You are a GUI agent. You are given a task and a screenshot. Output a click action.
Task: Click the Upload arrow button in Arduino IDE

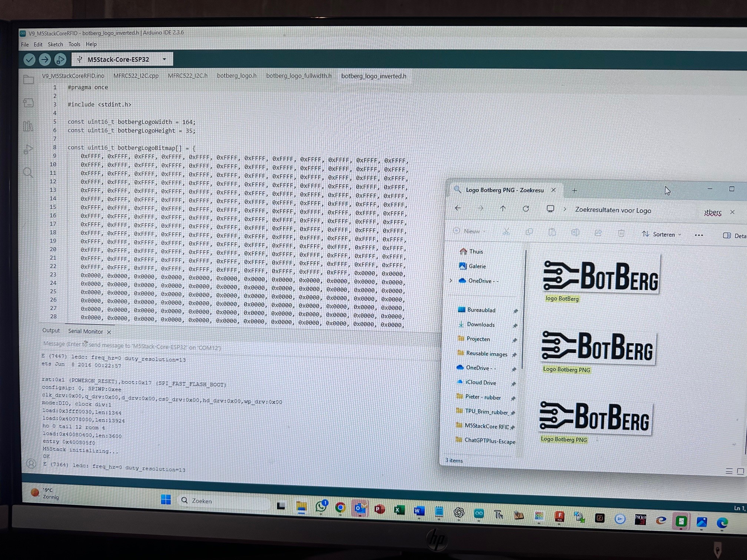coord(44,59)
